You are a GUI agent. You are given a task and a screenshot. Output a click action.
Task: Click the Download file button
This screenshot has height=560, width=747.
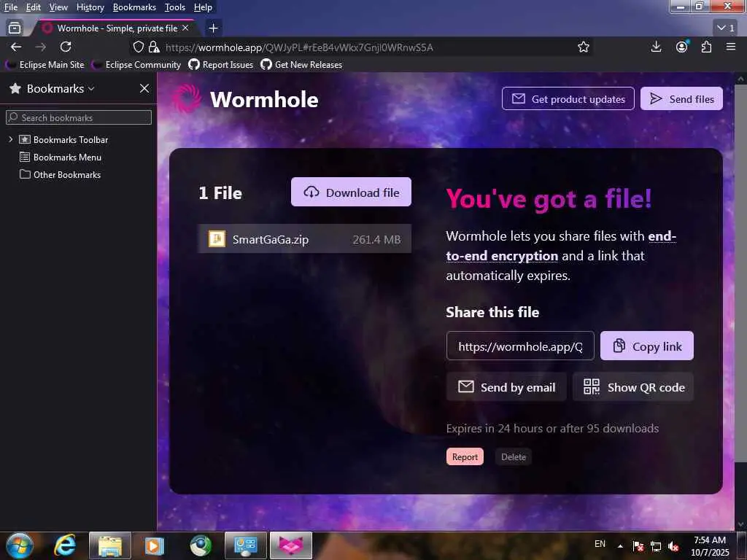pyautogui.click(x=351, y=192)
